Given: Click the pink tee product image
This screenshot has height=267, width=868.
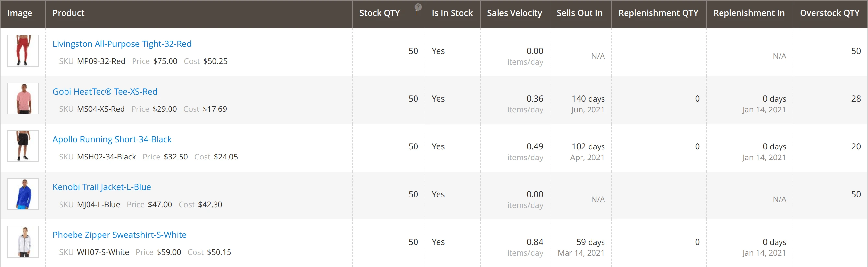Looking at the screenshot, I should click(23, 98).
